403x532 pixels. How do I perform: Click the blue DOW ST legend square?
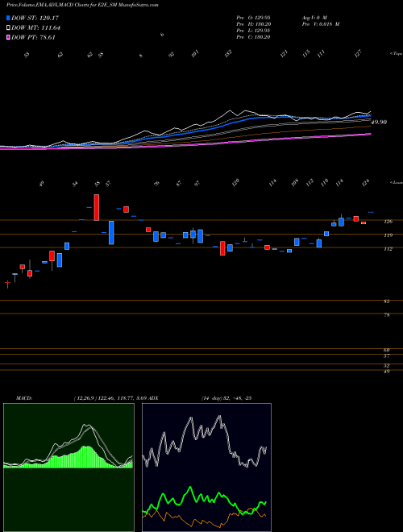(8, 18)
